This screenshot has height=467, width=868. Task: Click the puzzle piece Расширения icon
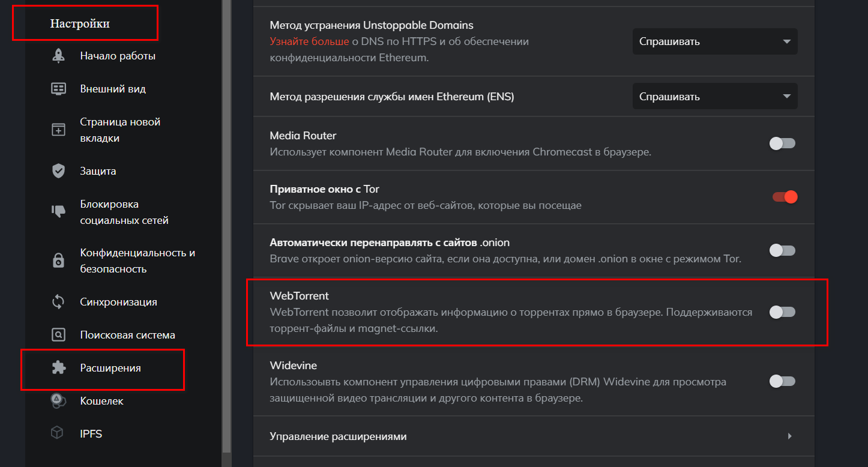click(x=58, y=368)
